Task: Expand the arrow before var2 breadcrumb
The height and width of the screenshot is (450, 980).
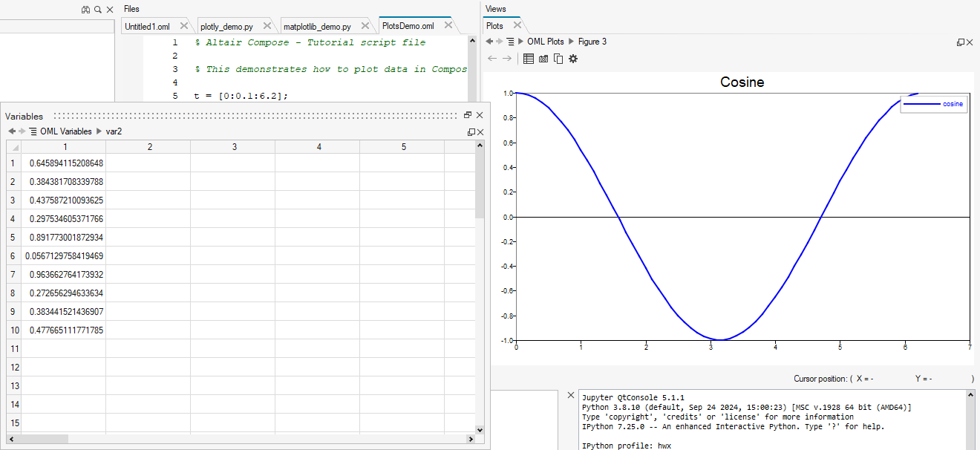Action: [x=99, y=131]
